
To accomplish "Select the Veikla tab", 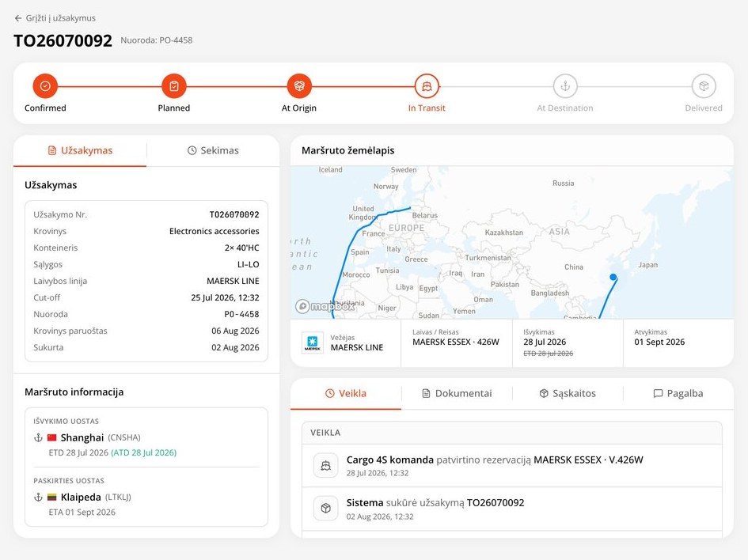I will tap(346, 394).
